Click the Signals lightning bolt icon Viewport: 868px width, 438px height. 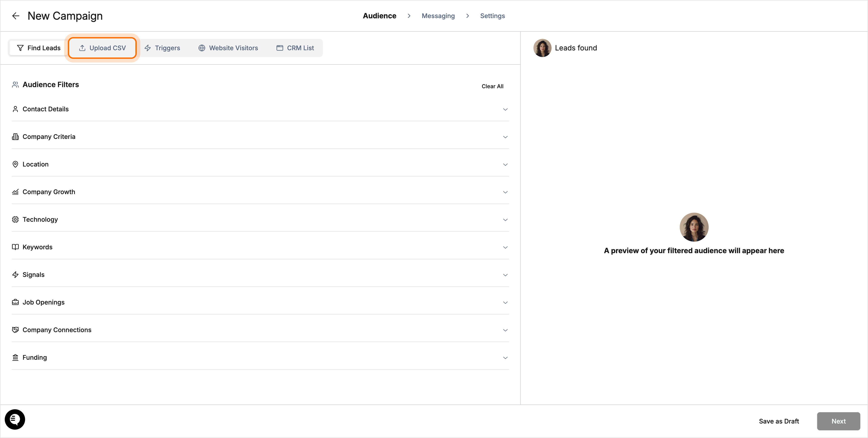(15, 274)
